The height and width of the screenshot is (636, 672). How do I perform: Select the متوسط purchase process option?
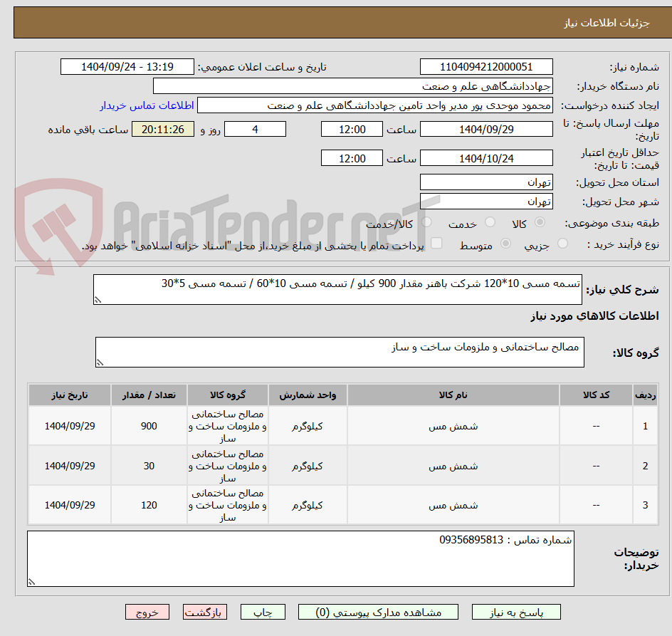click(506, 243)
